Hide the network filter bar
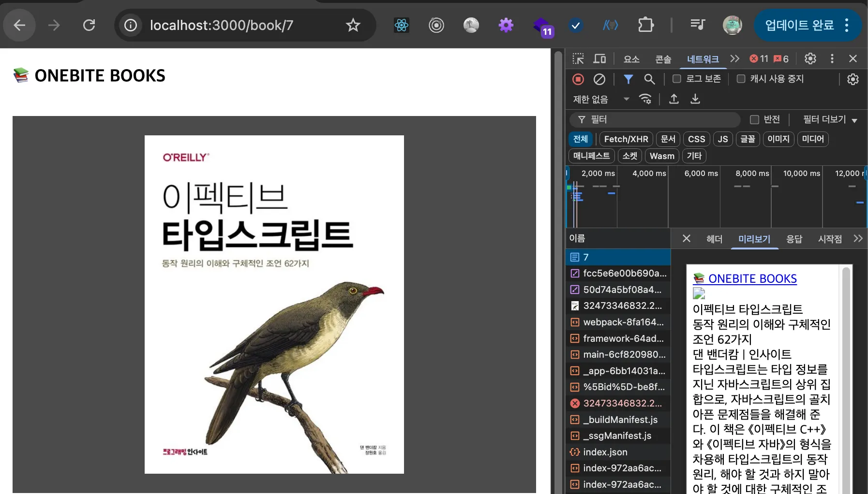 [x=629, y=79]
